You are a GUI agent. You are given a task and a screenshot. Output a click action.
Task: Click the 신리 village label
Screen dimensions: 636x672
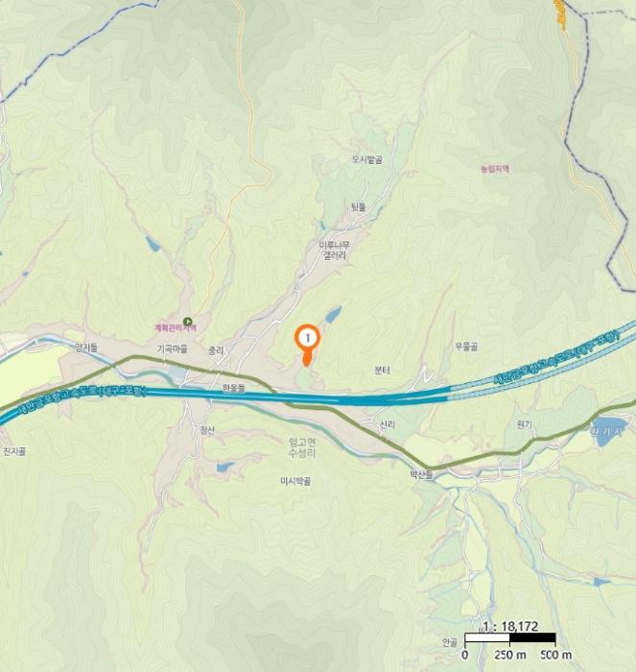(388, 424)
